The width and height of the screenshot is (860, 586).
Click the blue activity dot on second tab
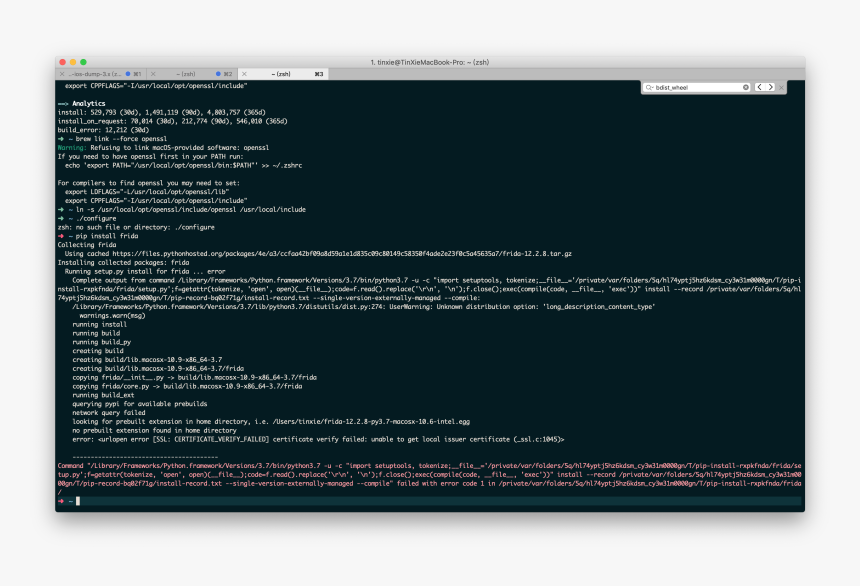(218, 74)
